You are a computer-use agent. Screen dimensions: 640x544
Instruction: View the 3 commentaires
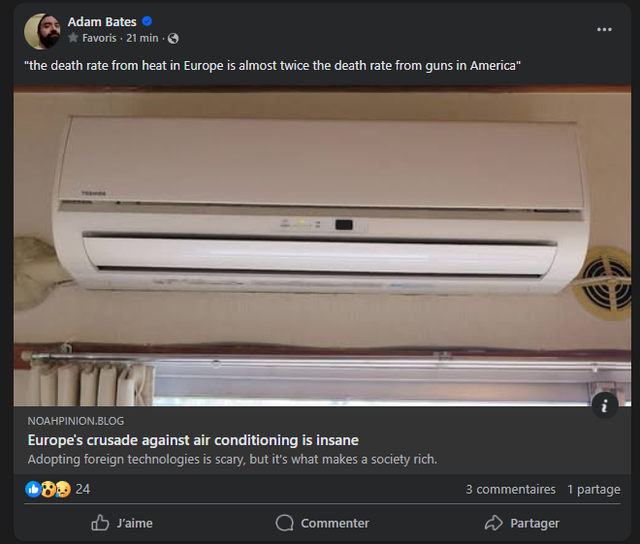(511, 489)
